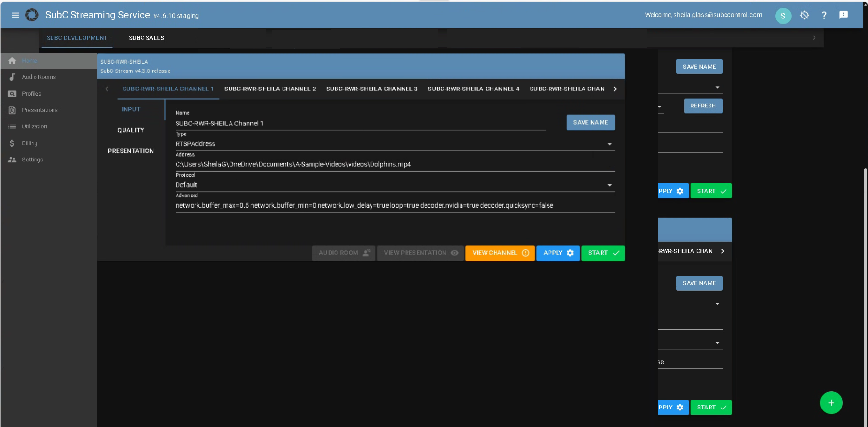
Task: Expand the Type RTSPAddress dropdown
Action: (x=609, y=144)
